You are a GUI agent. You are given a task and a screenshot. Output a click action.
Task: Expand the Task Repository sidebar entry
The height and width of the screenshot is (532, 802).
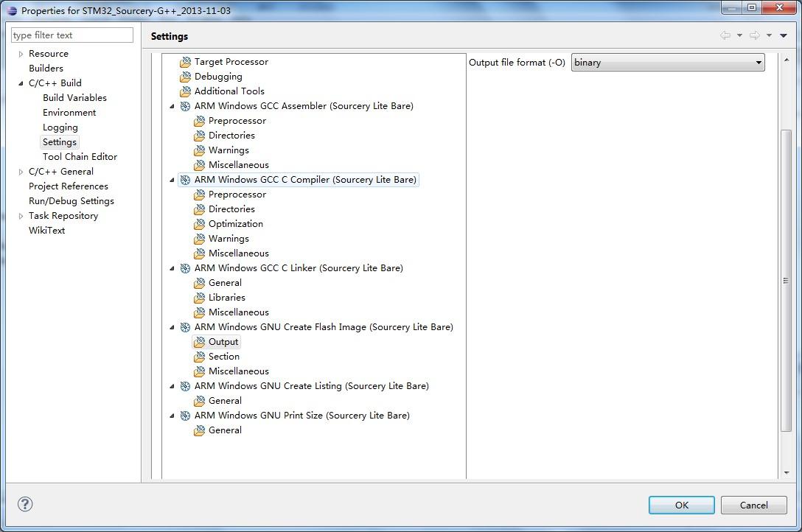click(20, 215)
